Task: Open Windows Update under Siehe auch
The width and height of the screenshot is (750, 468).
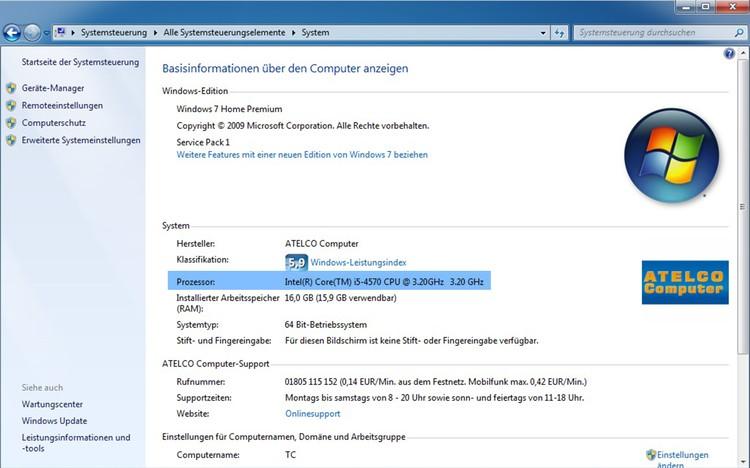Action: pyautogui.click(x=54, y=421)
